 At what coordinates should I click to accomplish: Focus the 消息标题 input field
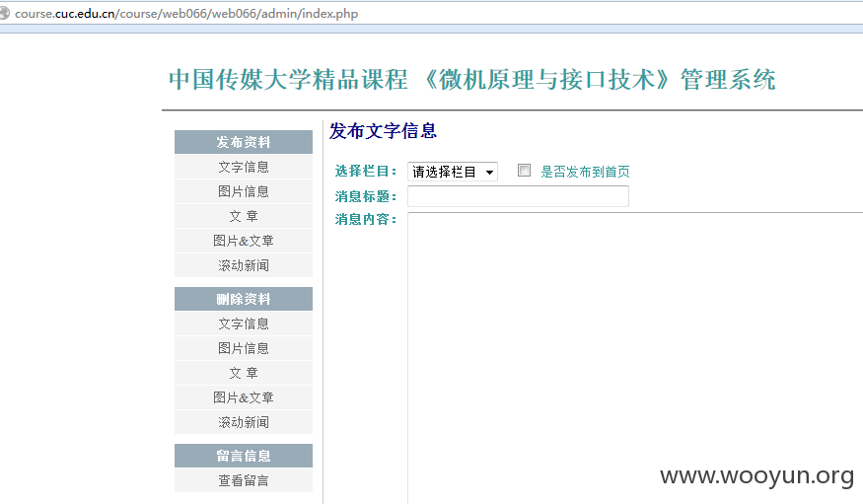coord(518,196)
